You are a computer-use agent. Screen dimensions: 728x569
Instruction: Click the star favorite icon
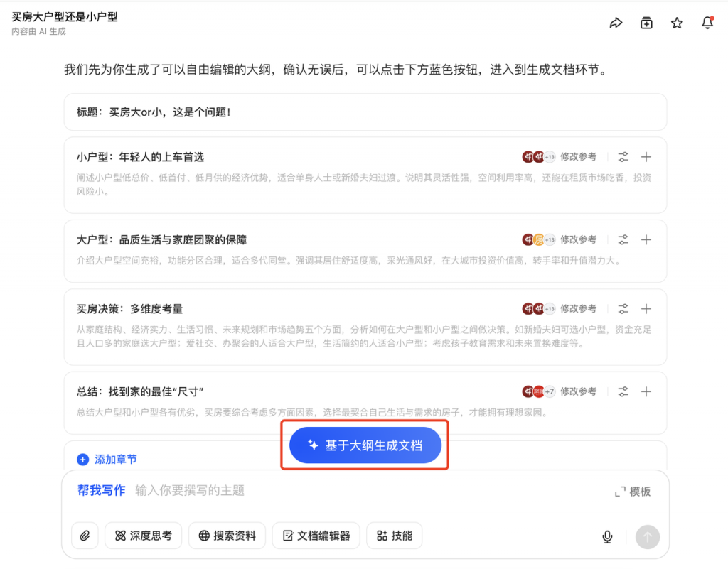coord(677,23)
